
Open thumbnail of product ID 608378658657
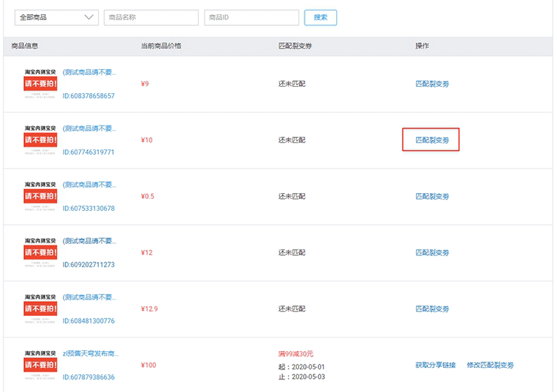[40, 84]
